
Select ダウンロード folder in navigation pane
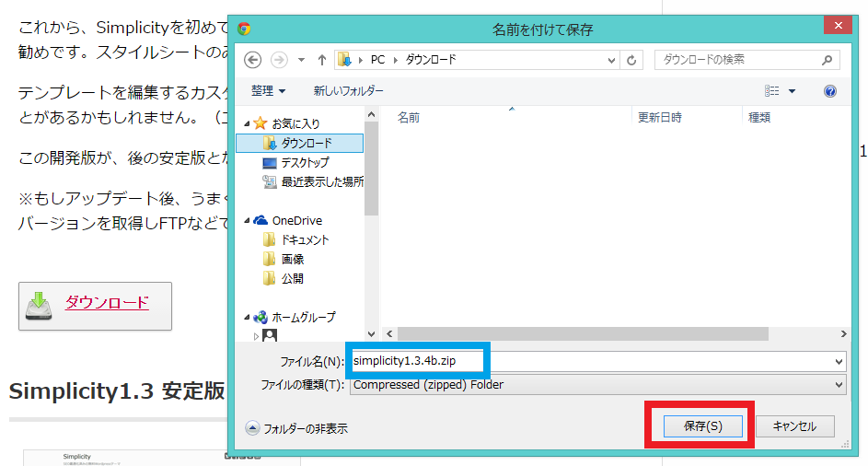(299, 143)
